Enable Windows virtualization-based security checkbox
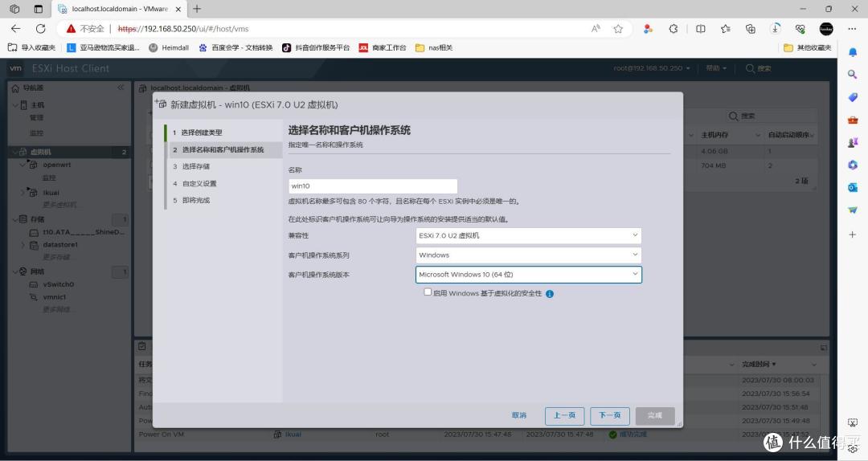Image resolution: width=868 pixels, height=461 pixels. 428,292
